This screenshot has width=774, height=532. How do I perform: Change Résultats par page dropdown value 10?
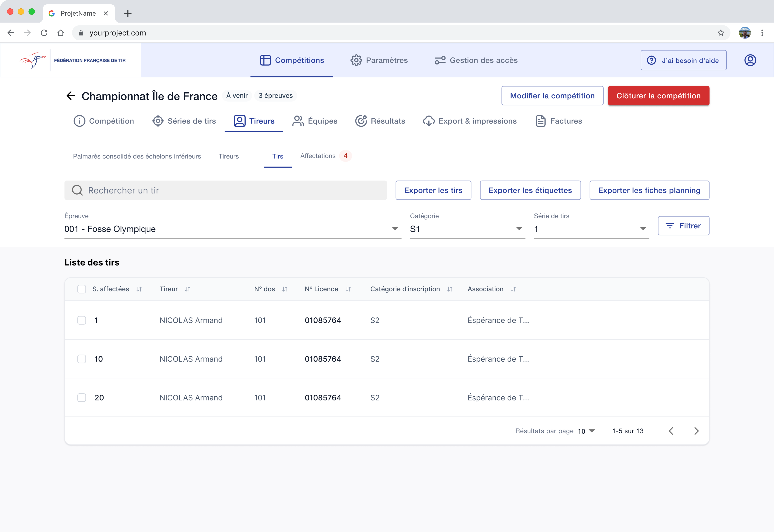pos(586,431)
